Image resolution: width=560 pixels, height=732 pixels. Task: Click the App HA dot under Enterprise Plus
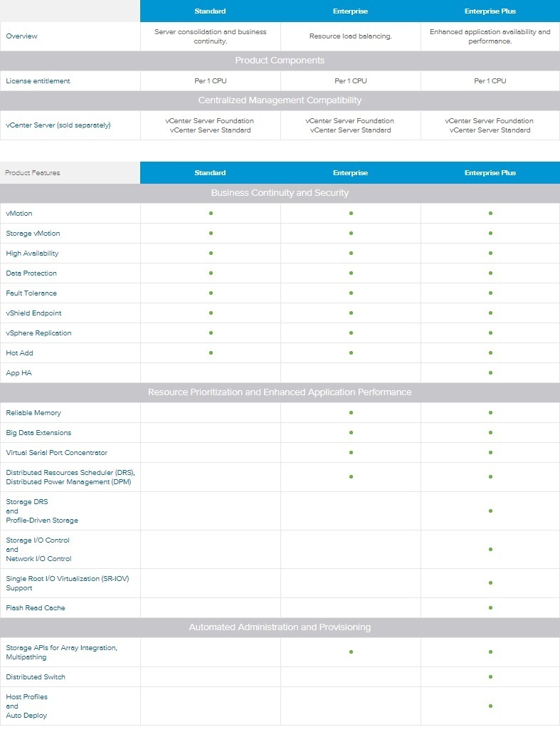pos(490,373)
